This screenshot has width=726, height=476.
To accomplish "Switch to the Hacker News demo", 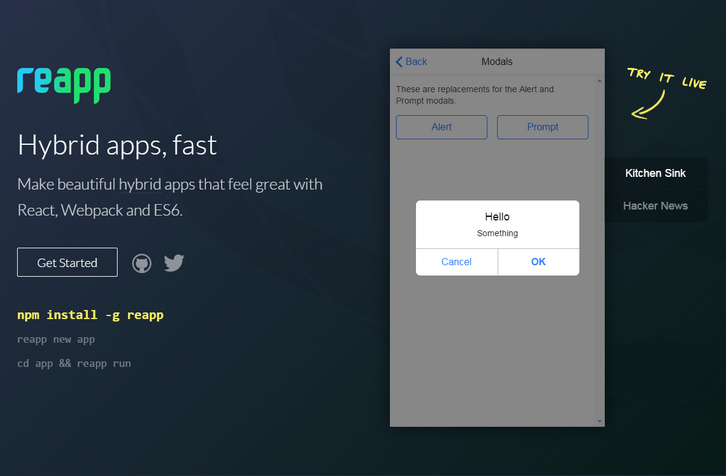I will (x=655, y=205).
